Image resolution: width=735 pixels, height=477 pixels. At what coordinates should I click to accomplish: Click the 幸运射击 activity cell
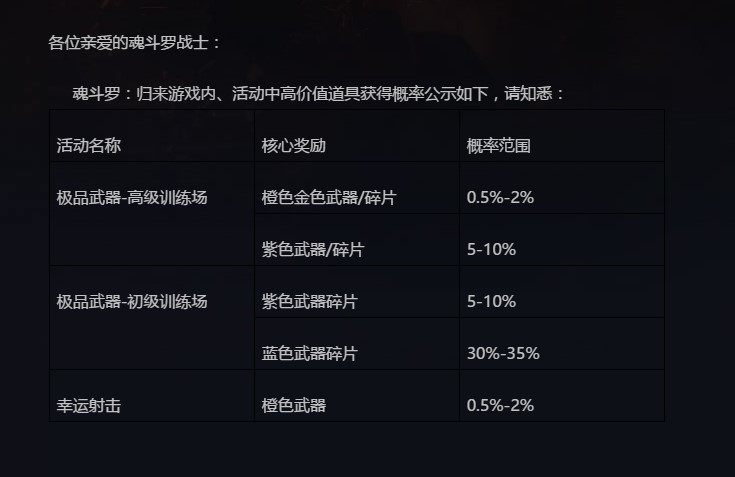click(x=89, y=406)
